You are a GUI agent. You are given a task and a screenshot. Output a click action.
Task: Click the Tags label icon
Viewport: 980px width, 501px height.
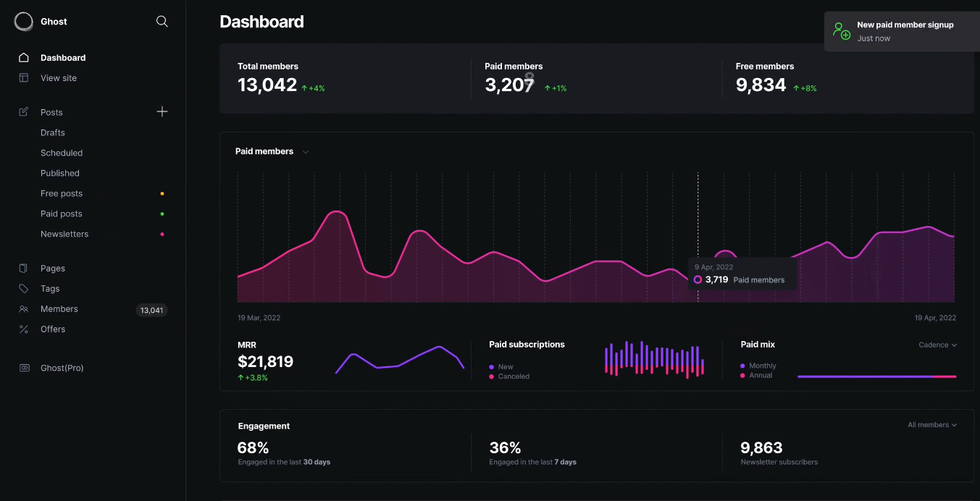tap(24, 289)
